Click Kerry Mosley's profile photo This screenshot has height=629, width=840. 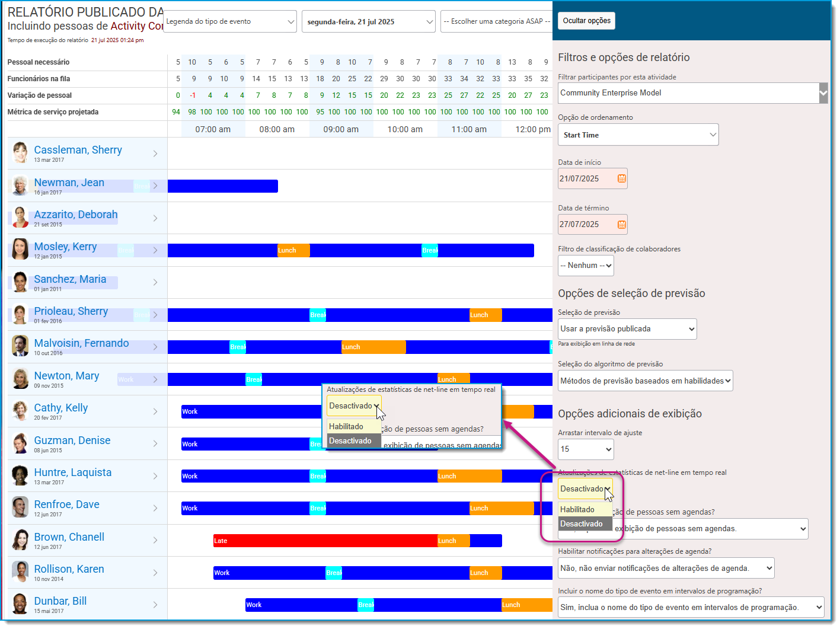pyautogui.click(x=20, y=250)
